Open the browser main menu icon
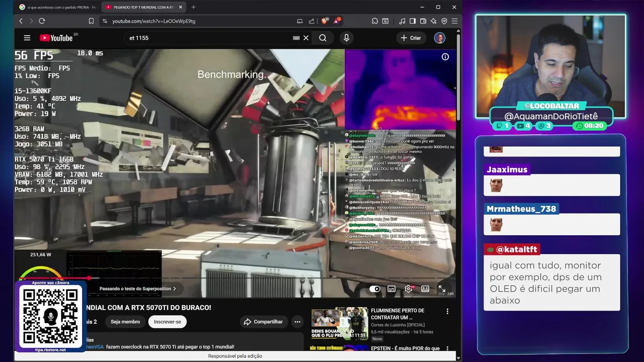The height and width of the screenshot is (362, 644). 454,21
